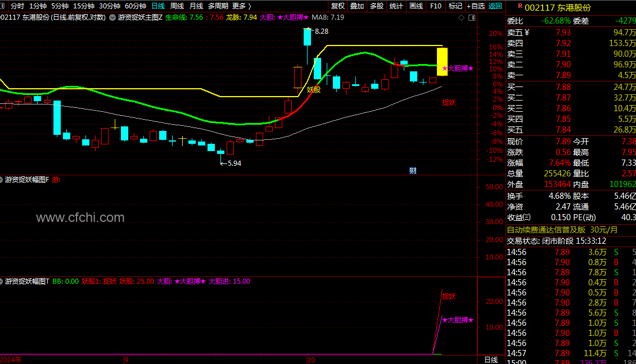
Task: Click the 生命线 7.56 indicator value
Action: coord(184,17)
